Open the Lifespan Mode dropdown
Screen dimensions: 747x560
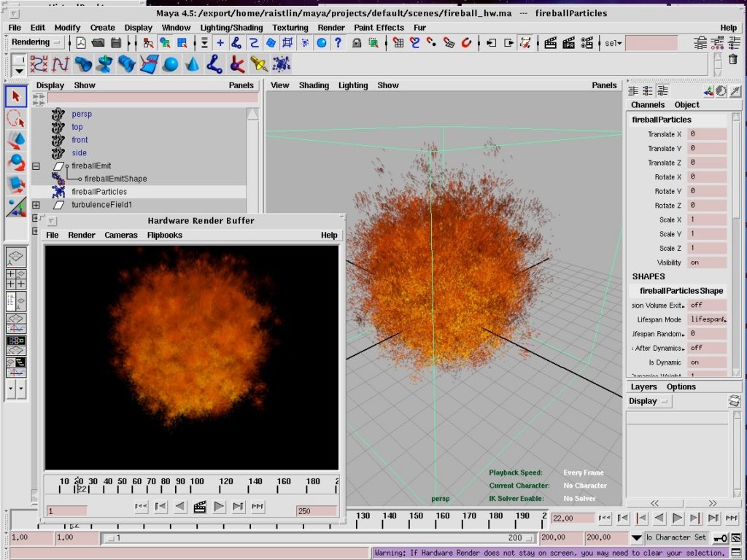708,319
